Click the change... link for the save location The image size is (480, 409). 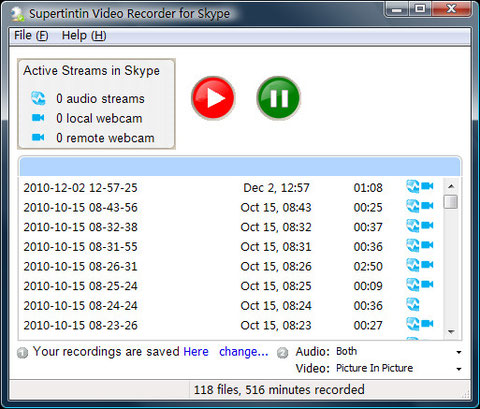(244, 352)
